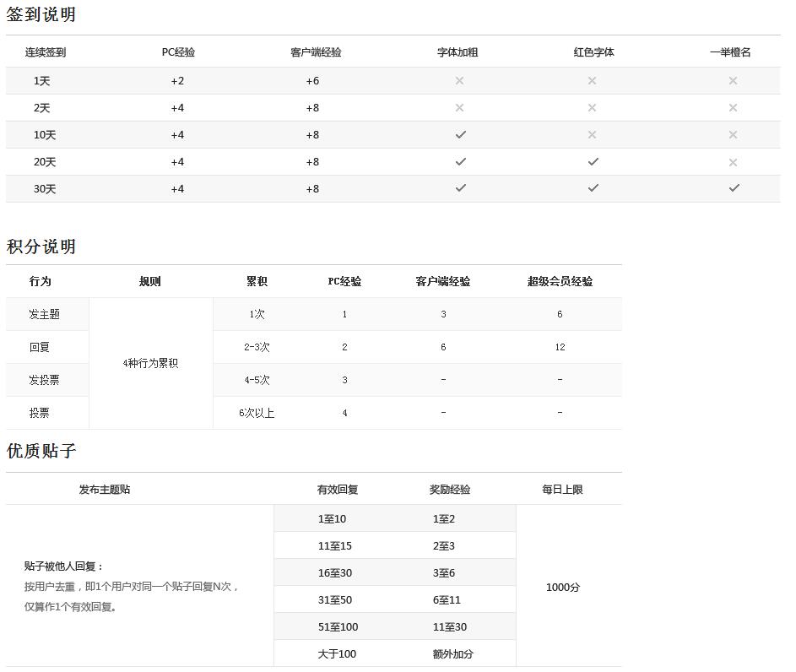The width and height of the screenshot is (796, 672).
Task: Select the 6次以上 accumulation cell
Action: click(x=257, y=414)
